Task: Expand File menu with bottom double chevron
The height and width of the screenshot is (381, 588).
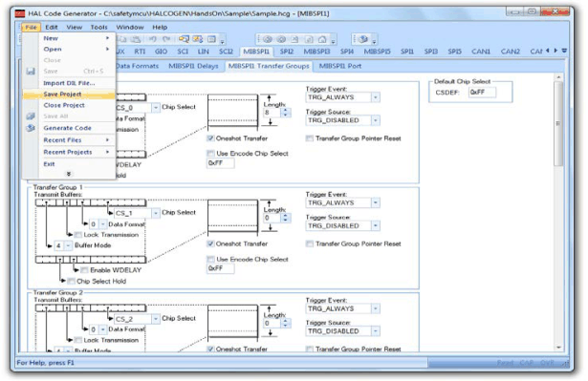Action: (x=69, y=174)
